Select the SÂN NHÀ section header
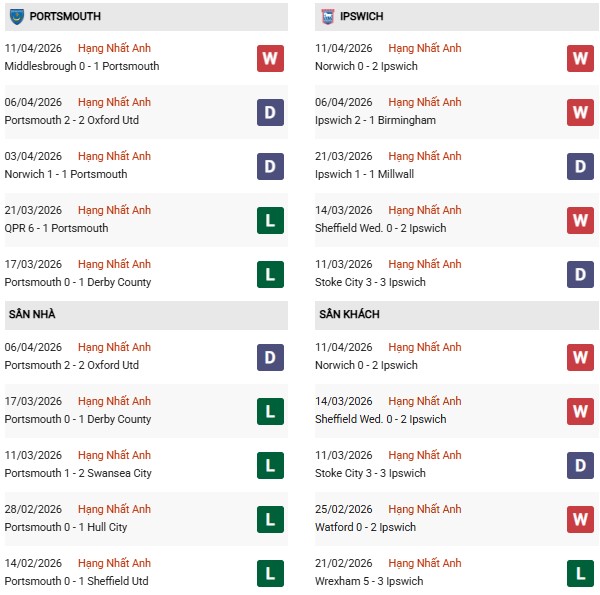Viewport: 600px width, 595px height. point(31,314)
